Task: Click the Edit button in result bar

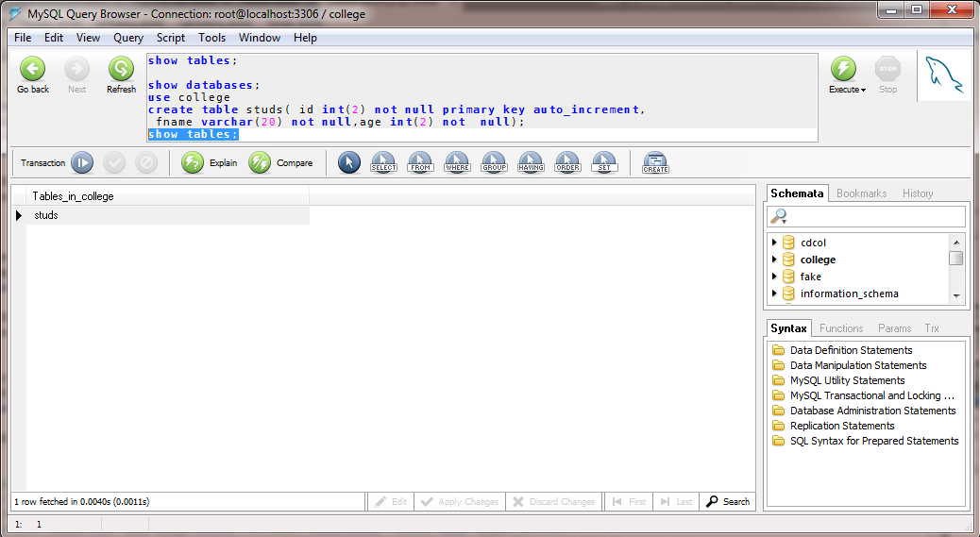Action: click(390, 501)
